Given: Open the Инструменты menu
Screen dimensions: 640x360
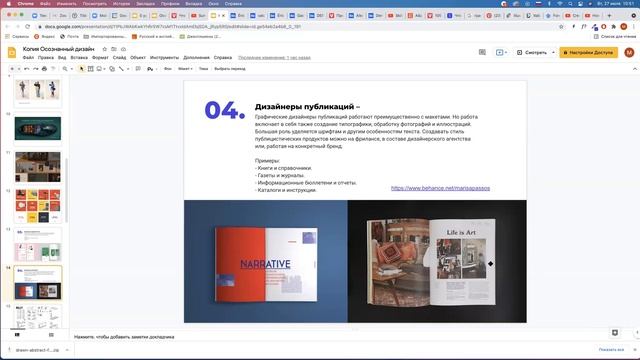Looking at the screenshot, I should (x=164, y=58).
